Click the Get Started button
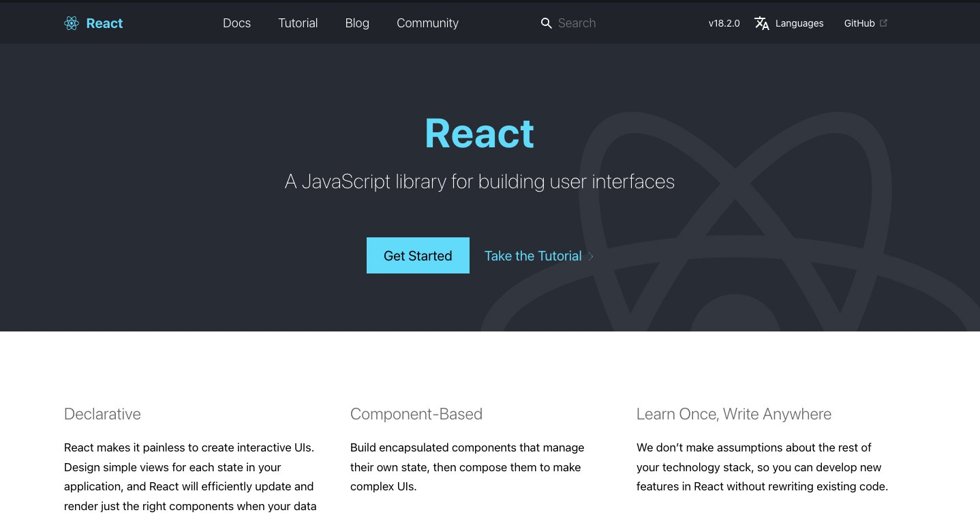 point(418,256)
